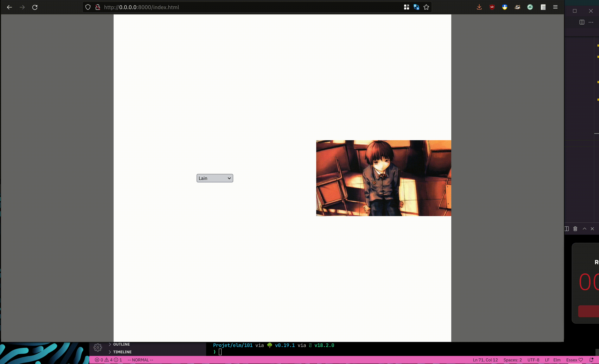Split the editor with layout icon

(x=582, y=22)
